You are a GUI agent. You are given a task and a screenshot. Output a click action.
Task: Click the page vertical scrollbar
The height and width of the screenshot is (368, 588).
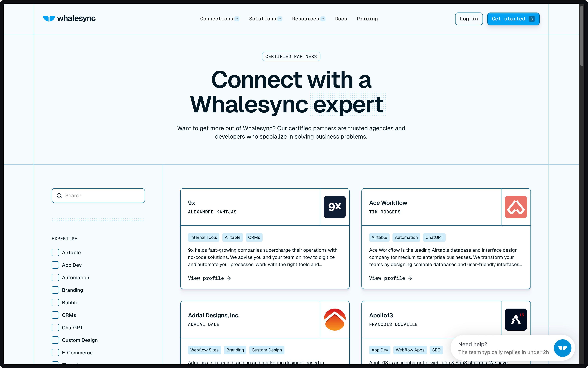point(582,36)
